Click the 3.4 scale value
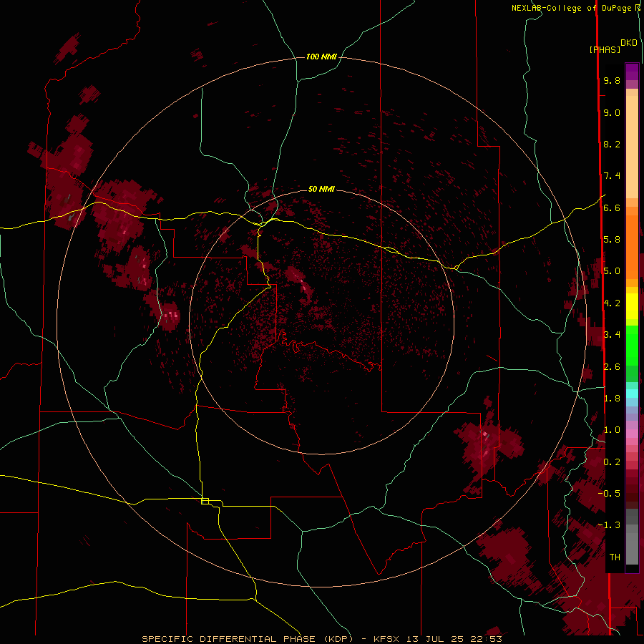This screenshot has height=644, width=644. coord(612,335)
